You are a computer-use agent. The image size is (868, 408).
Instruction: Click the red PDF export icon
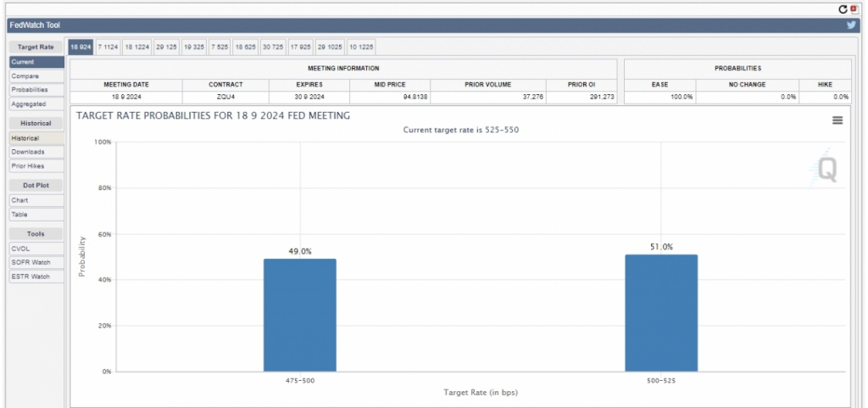pyautogui.click(x=854, y=8)
